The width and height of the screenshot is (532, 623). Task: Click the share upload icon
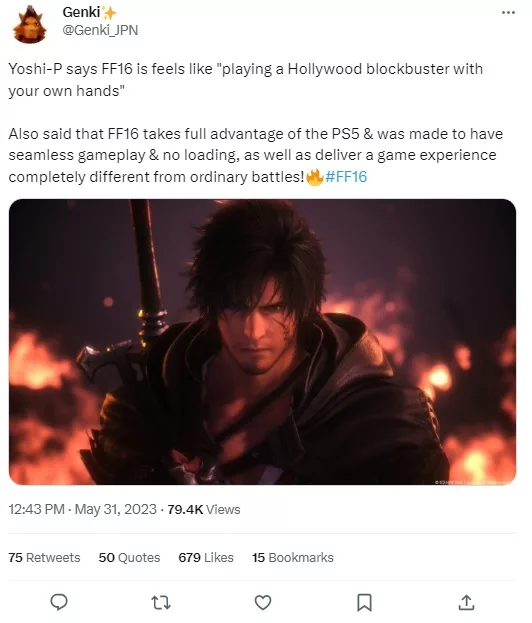tap(466, 602)
